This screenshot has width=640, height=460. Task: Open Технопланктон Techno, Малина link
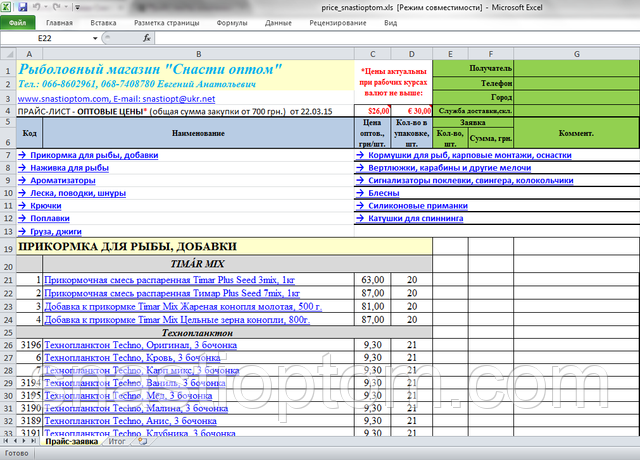point(136,408)
